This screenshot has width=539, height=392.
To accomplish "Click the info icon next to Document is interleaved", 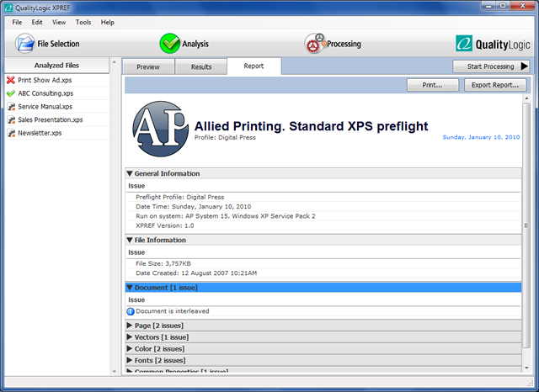I will pos(131,311).
